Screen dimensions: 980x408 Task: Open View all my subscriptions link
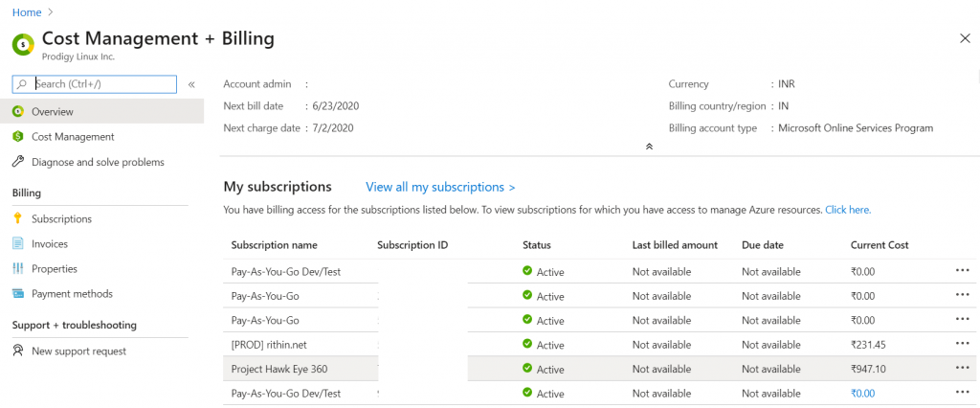pos(440,187)
